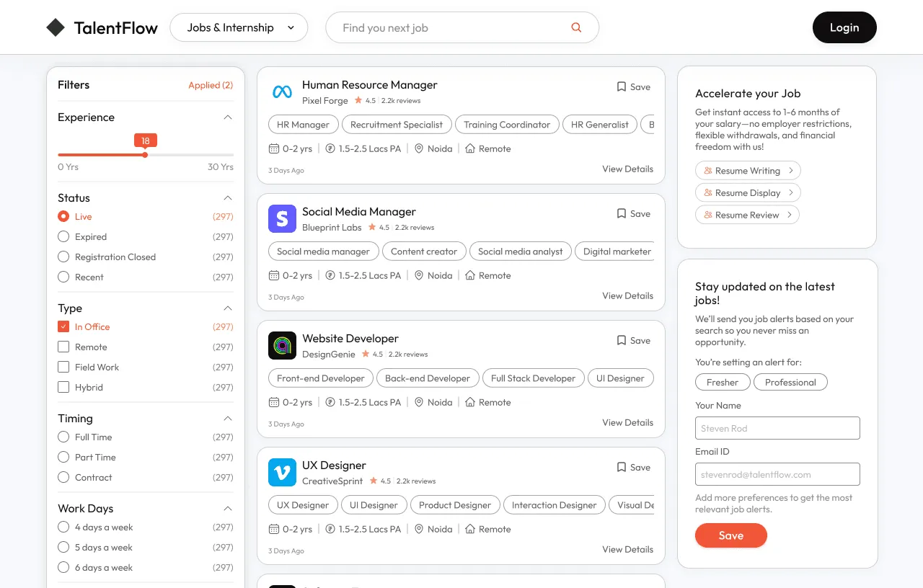
Task: Click the Pixel Forge company logo
Action: [282, 92]
